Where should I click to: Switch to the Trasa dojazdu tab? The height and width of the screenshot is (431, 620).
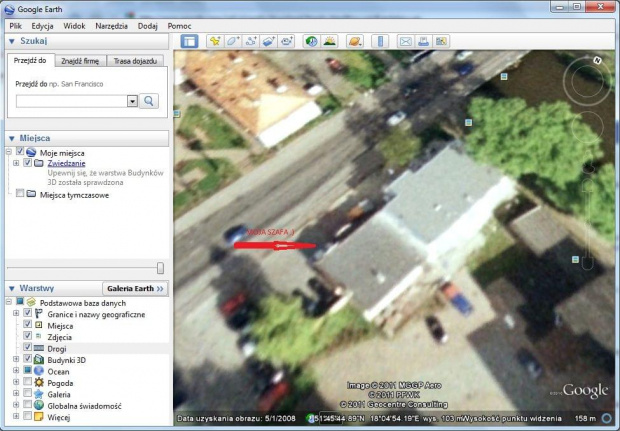[x=135, y=61]
